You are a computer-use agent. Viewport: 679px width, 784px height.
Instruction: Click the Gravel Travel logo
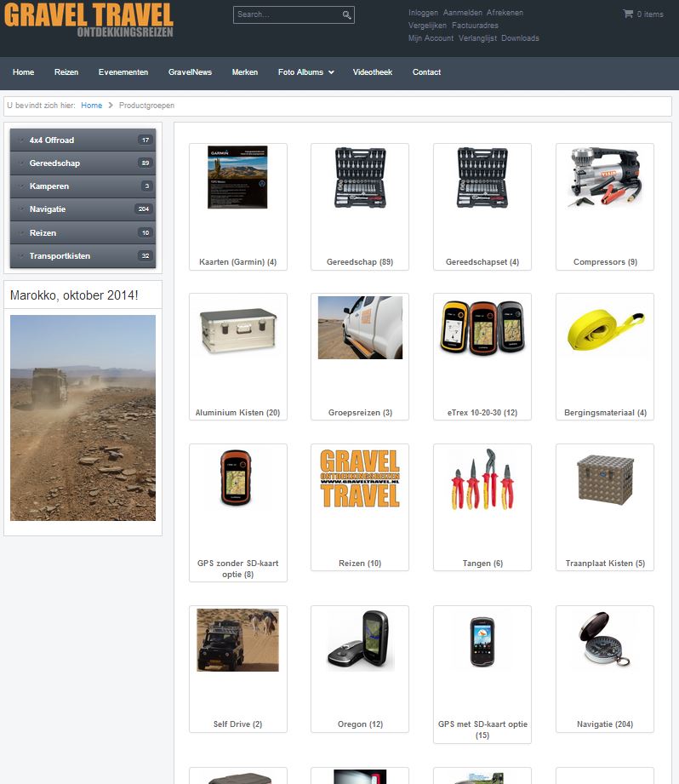tap(89, 20)
